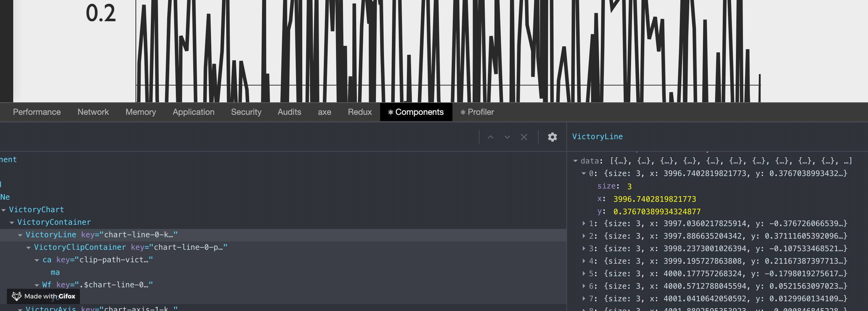868x311 pixels.
Task: Click the 0.2 y-axis label on chart
Action: pyautogui.click(x=101, y=13)
